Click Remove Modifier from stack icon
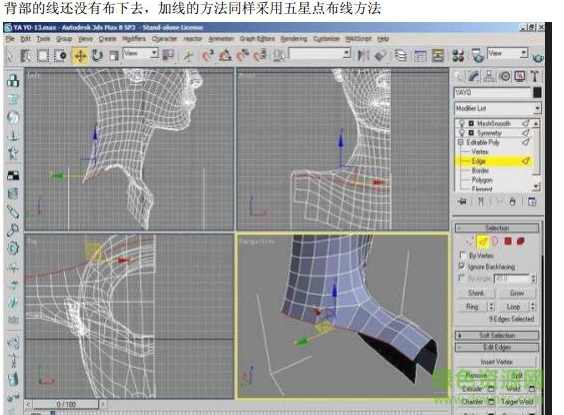The width and height of the screenshot is (564, 415). (x=513, y=202)
